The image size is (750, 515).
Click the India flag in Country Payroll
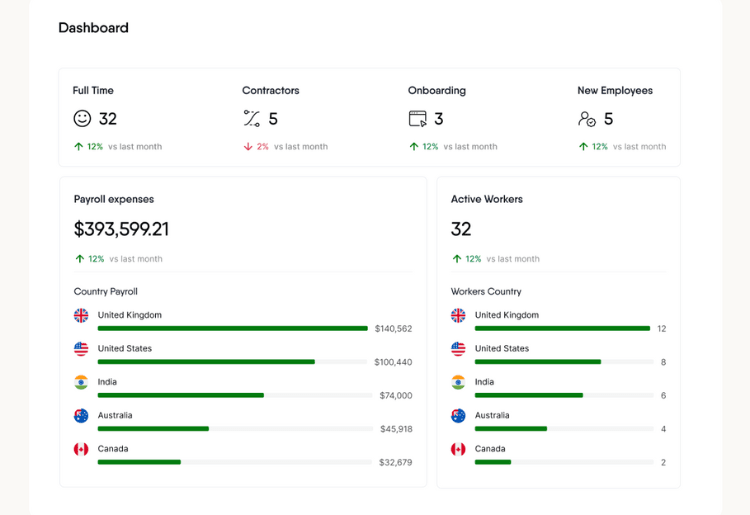pos(81,382)
